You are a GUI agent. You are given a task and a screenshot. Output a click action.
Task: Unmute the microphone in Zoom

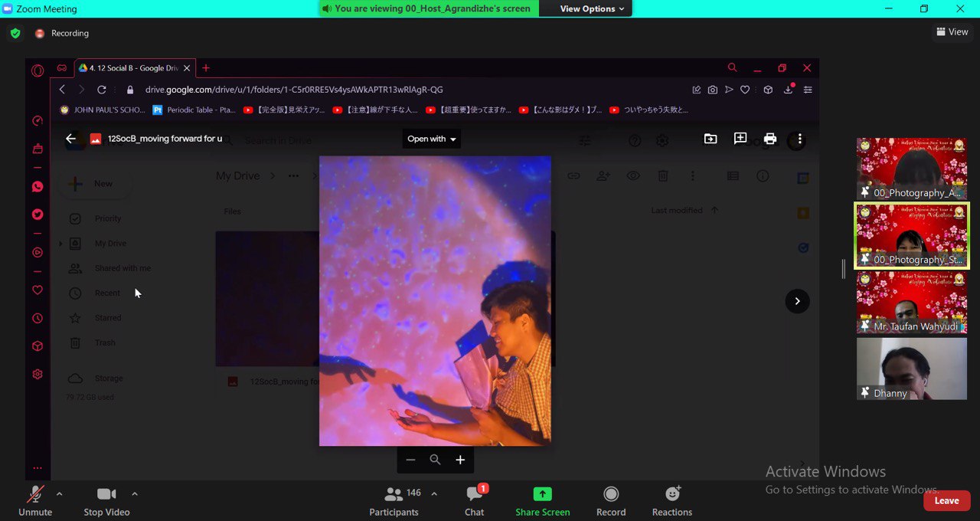(x=35, y=501)
